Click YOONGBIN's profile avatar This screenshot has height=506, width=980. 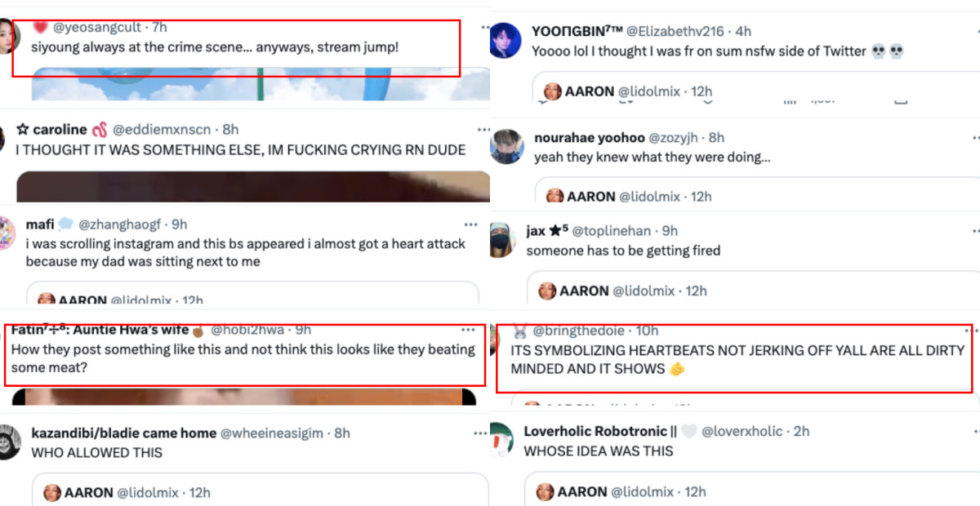pyautogui.click(x=506, y=41)
